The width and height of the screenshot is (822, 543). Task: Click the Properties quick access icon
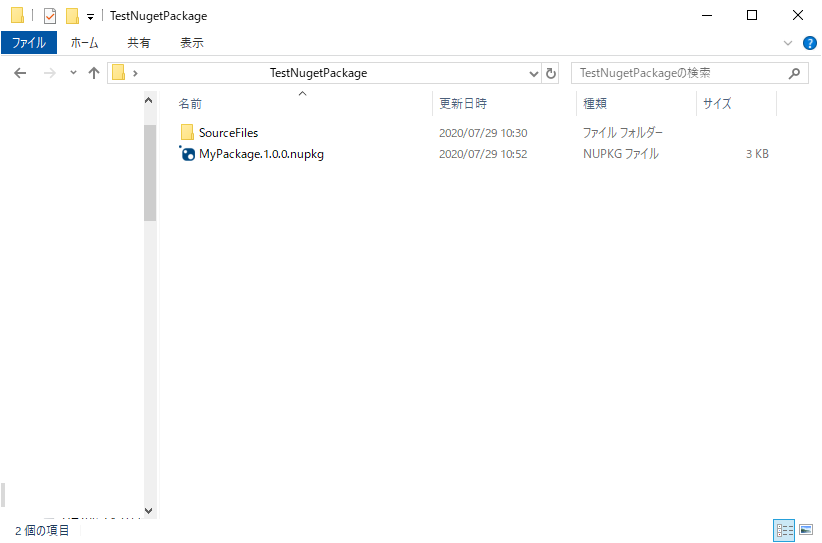click(50, 16)
